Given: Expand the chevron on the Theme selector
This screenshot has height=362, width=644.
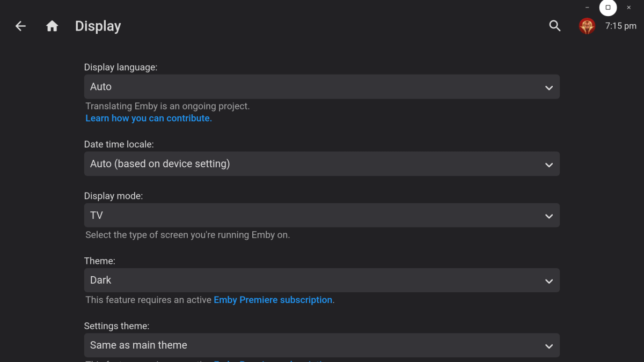Looking at the screenshot, I should point(548,280).
